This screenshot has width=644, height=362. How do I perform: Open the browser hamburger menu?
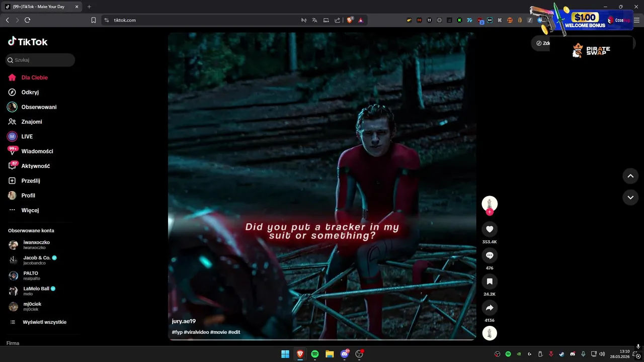tap(636, 20)
